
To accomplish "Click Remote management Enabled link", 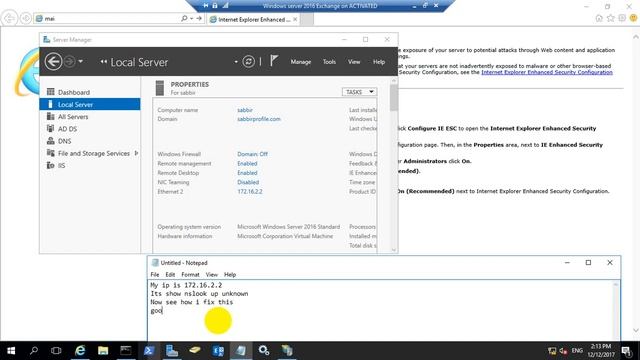I will click(x=247, y=164).
